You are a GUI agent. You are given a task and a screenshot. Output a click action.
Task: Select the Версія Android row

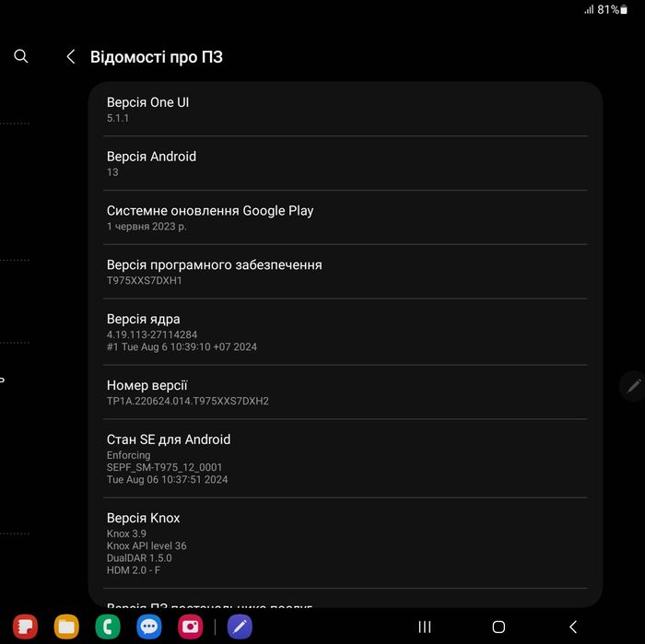pyautogui.click(x=346, y=163)
